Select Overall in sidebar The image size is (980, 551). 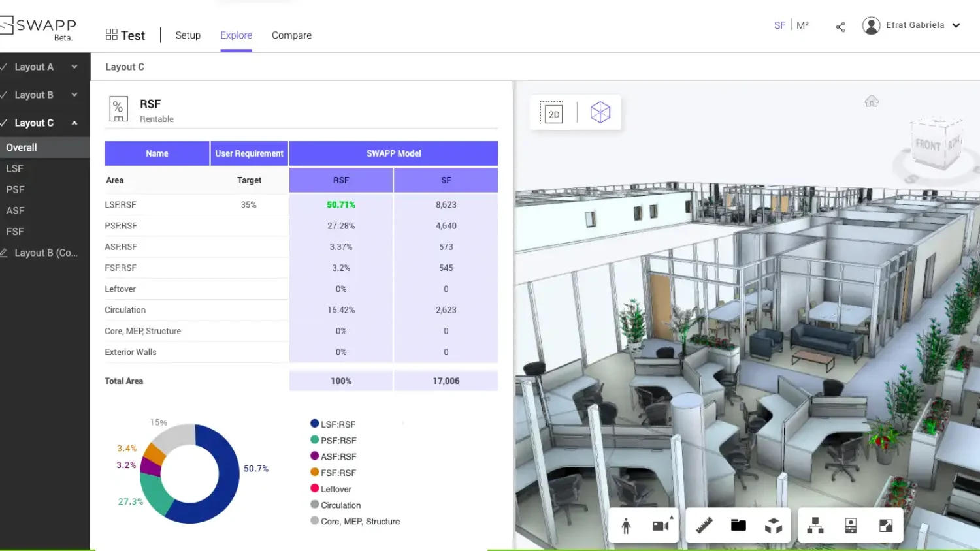point(44,148)
